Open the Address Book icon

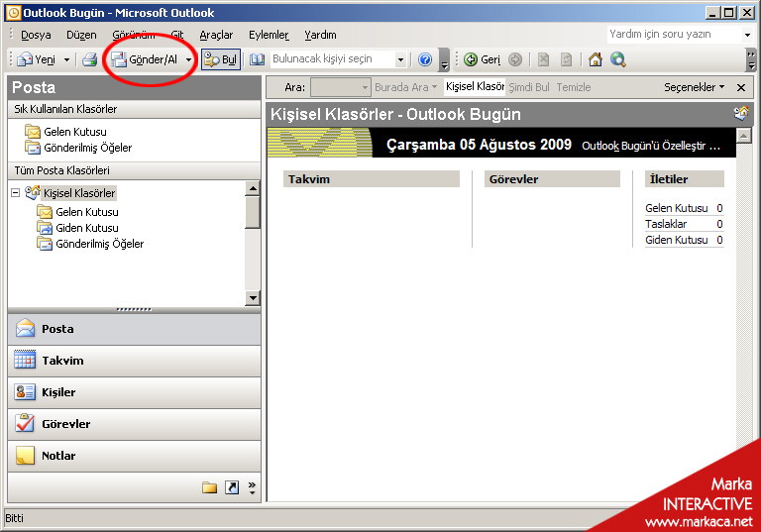(257, 59)
